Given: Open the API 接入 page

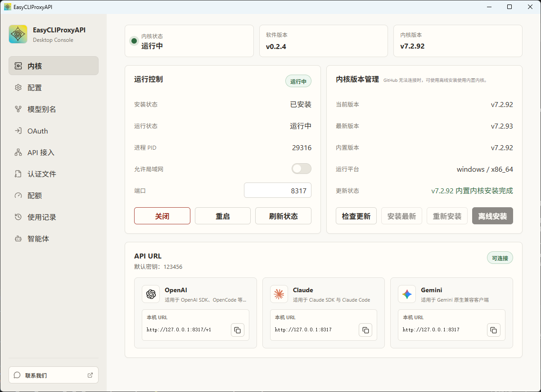Looking at the screenshot, I should pyautogui.click(x=54, y=152).
